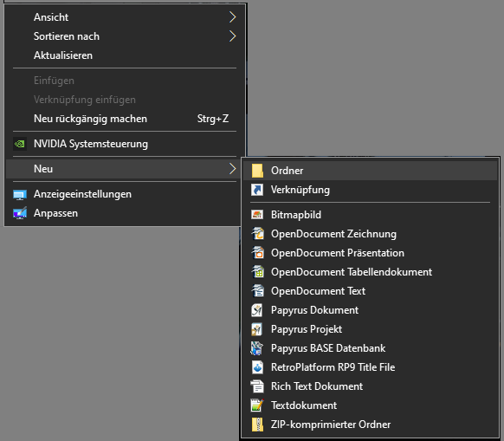Click the yellow Ordner folder icon
This screenshot has width=504, height=441.
(x=257, y=171)
